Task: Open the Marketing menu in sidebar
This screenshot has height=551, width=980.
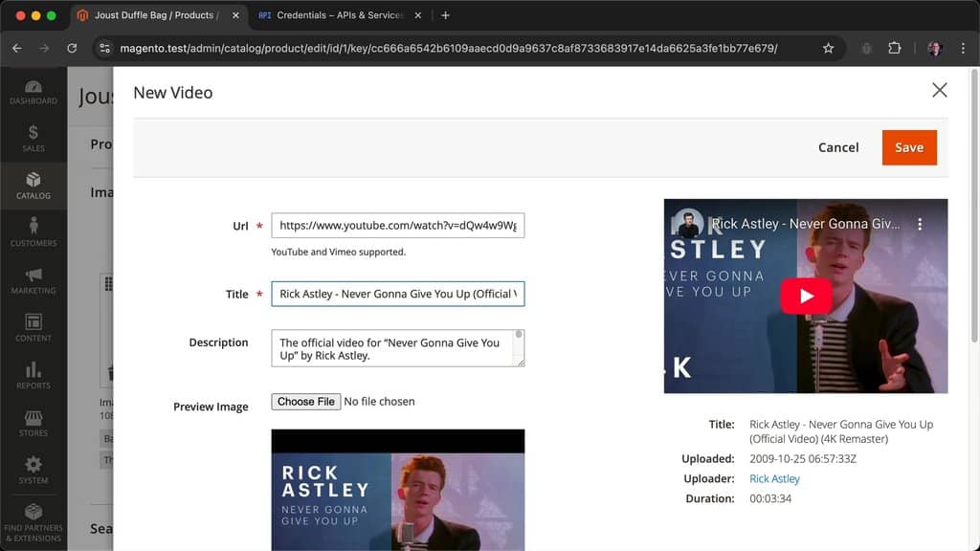Action: pyautogui.click(x=33, y=280)
